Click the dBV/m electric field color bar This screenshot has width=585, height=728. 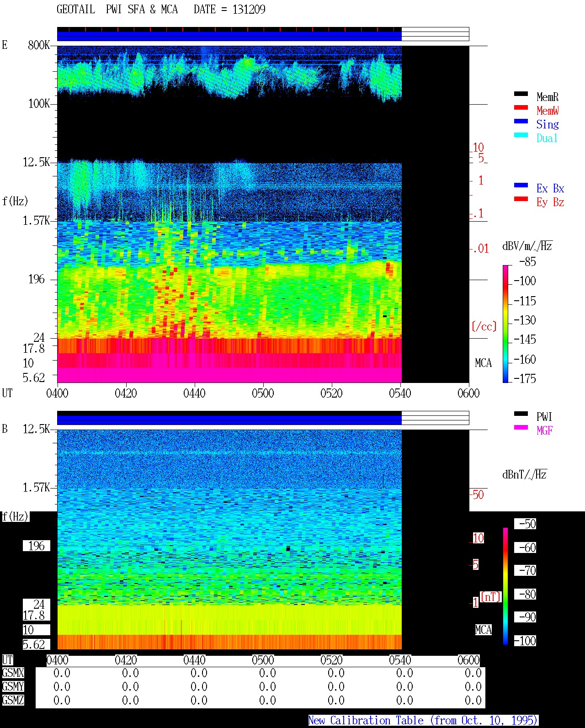click(x=505, y=324)
